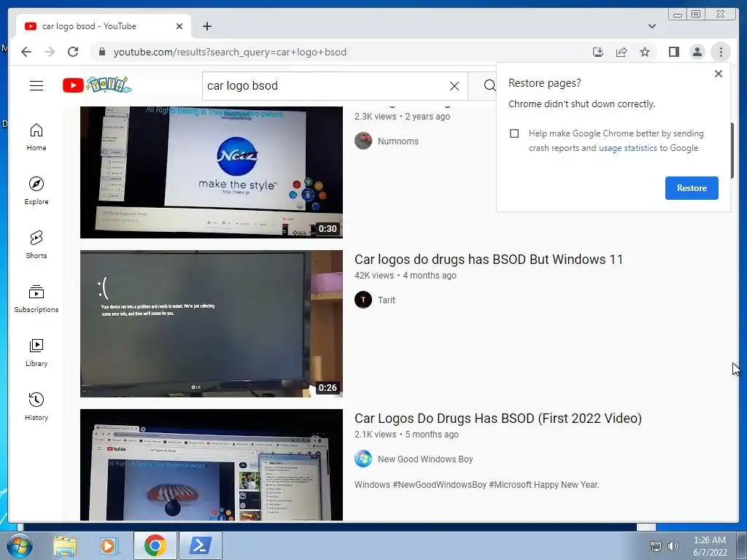This screenshot has width=747, height=560.
Task: Click the magnifier search button
Action: click(x=489, y=86)
